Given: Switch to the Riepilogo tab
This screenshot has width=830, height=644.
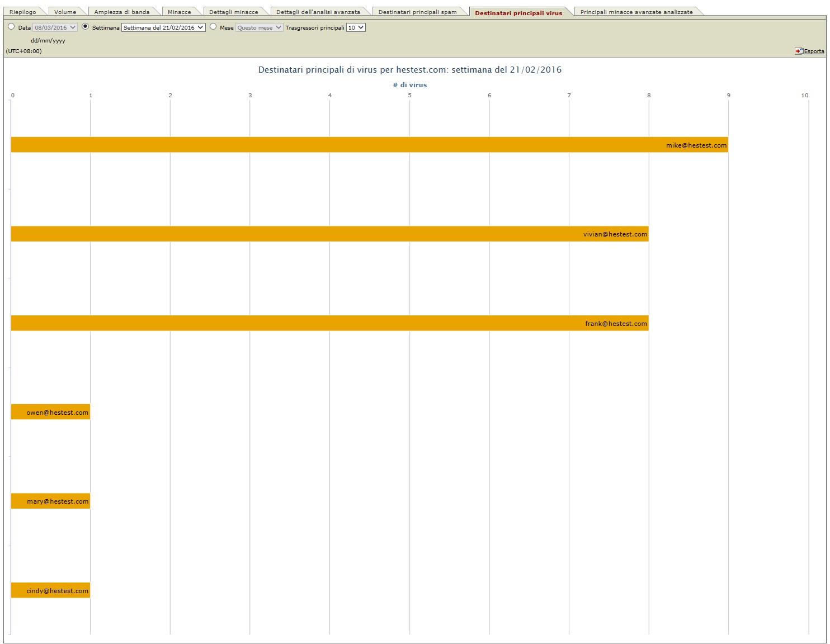Looking at the screenshot, I should [23, 12].
